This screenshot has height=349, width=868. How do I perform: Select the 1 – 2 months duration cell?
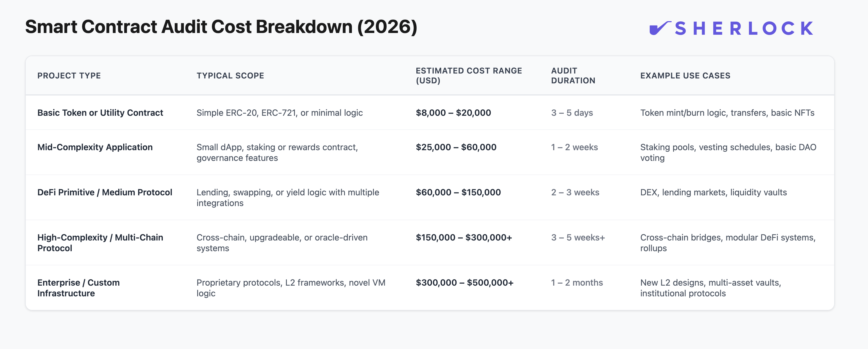click(x=577, y=282)
